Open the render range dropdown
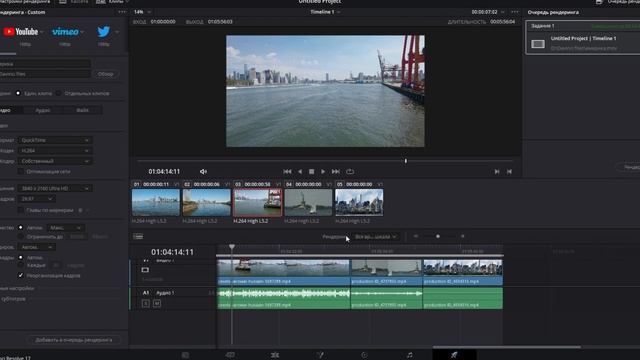 376,237
